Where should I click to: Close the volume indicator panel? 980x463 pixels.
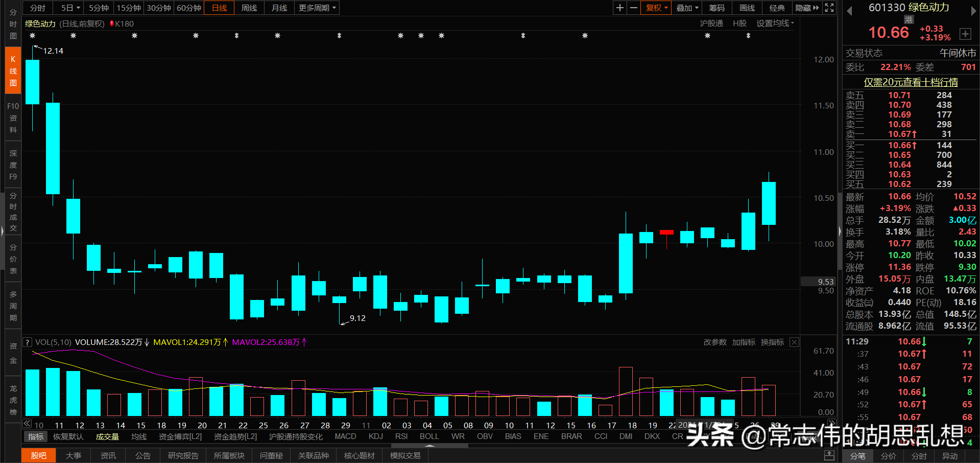tap(794, 342)
